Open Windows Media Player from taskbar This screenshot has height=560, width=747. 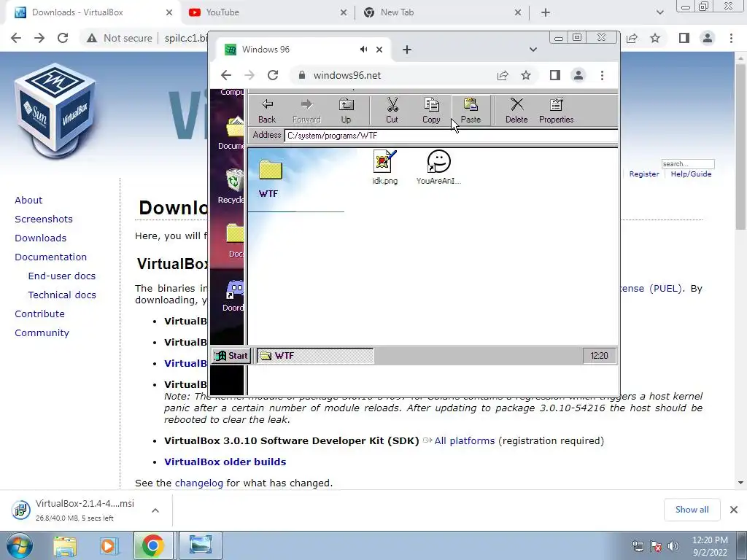point(108,545)
